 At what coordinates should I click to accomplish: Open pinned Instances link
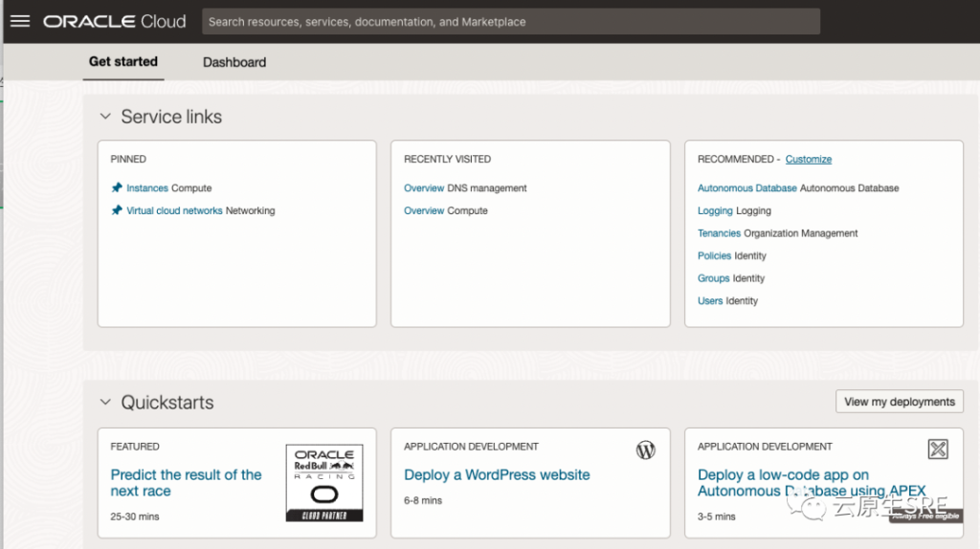pos(146,188)
